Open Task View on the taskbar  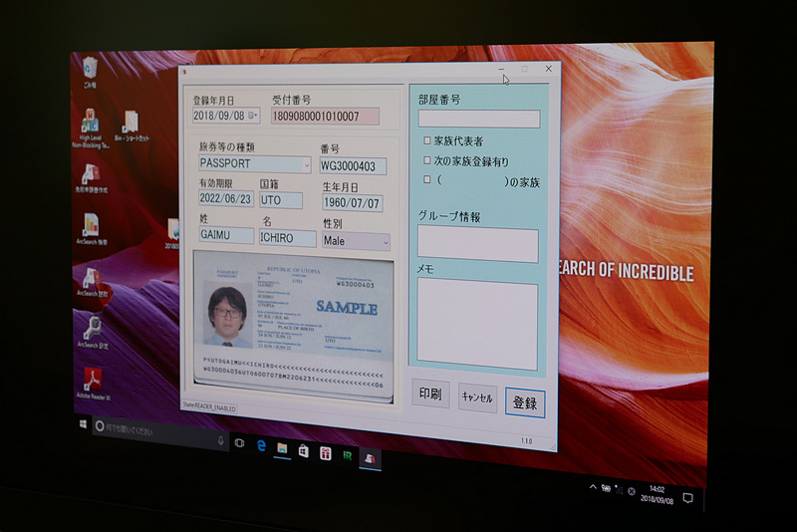(239, 443)
